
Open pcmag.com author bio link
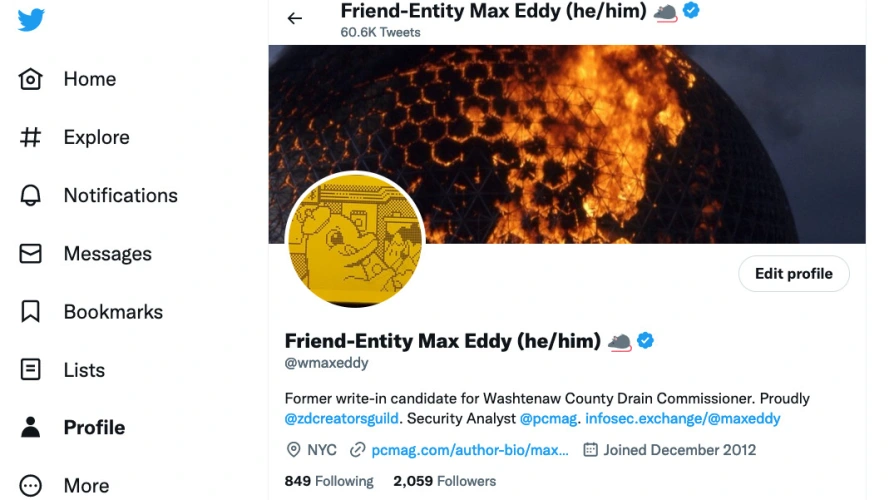click(x=470, y=450)
